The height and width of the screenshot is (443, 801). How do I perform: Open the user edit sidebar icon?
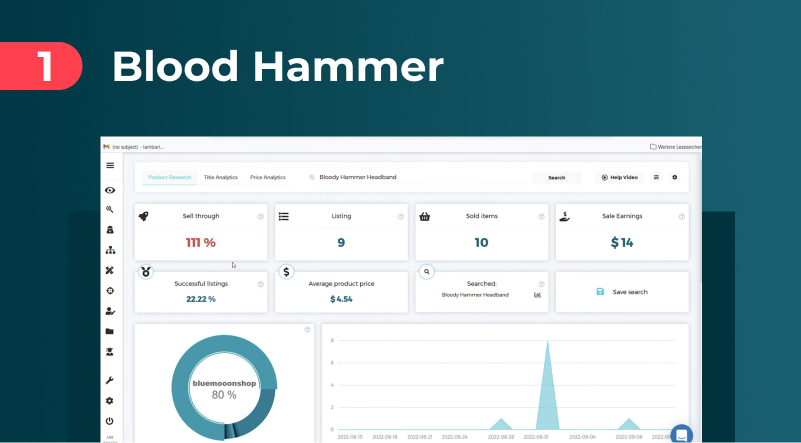(x=110, y=311)
